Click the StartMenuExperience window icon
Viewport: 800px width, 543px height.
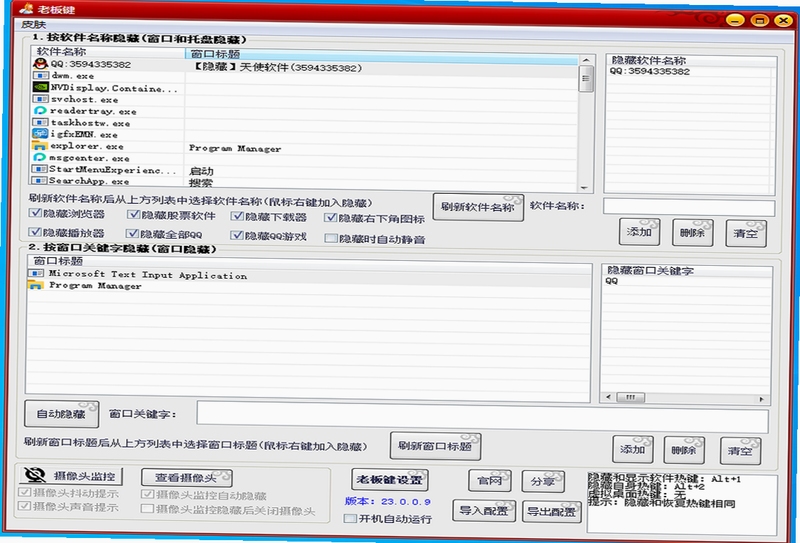coord(39,169)
